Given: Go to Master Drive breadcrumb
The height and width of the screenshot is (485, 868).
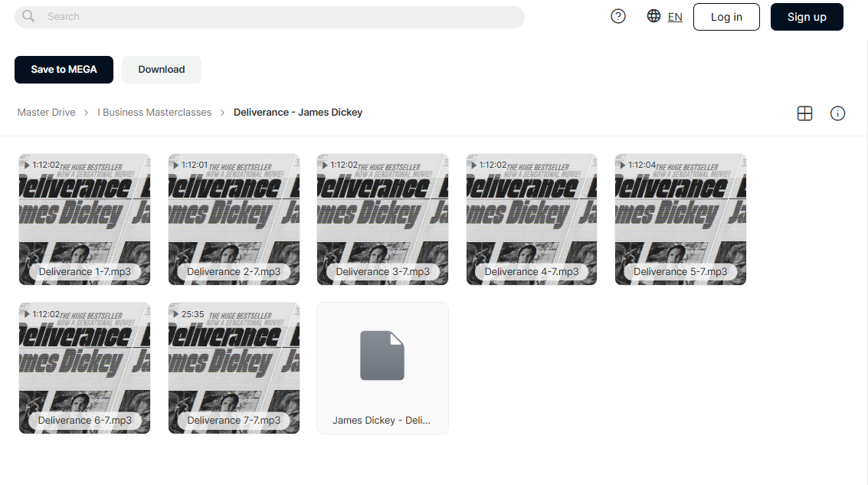Looking at the screenshot, I should pos(47,113).
